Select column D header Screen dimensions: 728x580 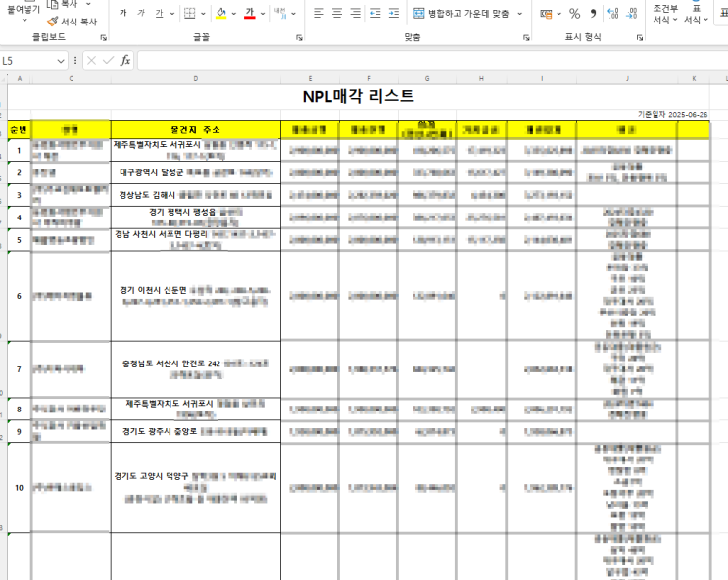click(x=195, y=78)
